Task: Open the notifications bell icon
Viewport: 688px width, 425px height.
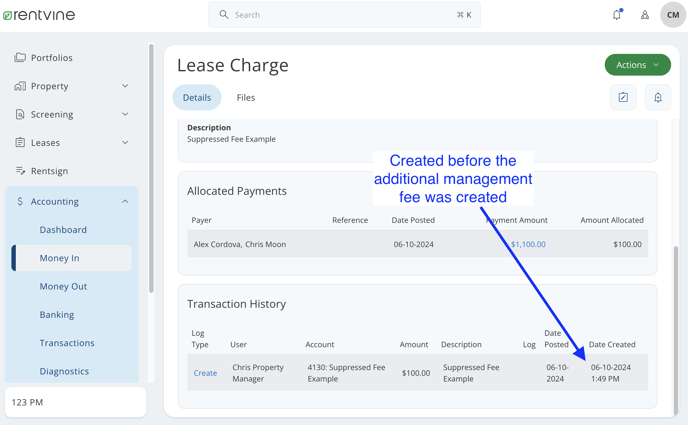Action: [617, 14]
